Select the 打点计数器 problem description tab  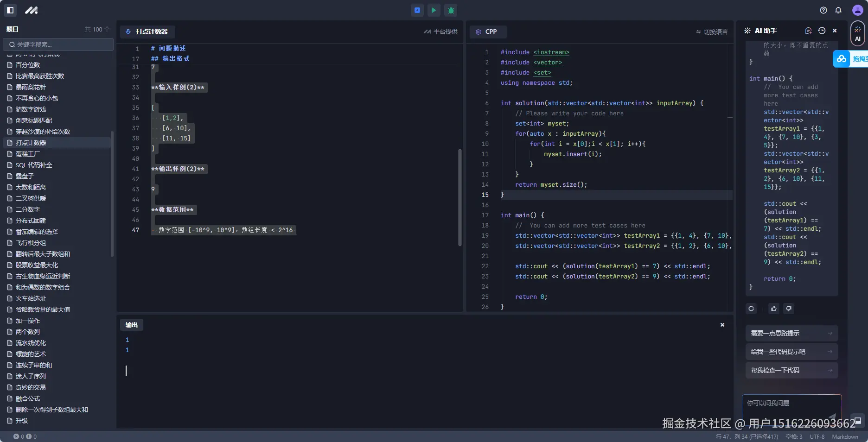[x=147, y=32]
